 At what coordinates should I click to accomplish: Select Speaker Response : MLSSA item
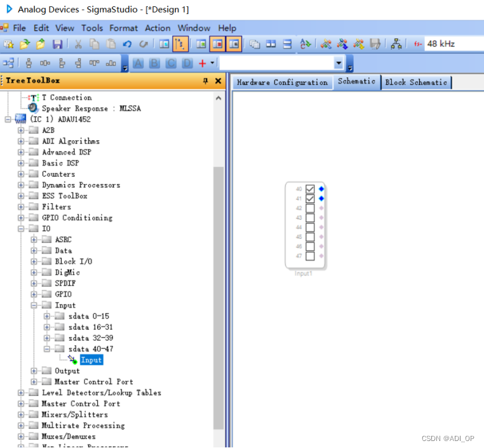click(x=91, y=109)
